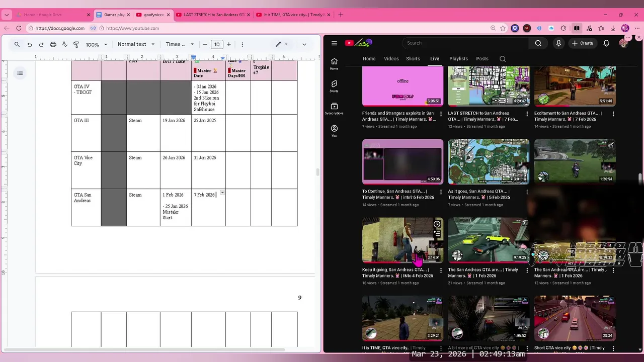
Task: Print the document from Docs toolbar
Action: [53, 44]
